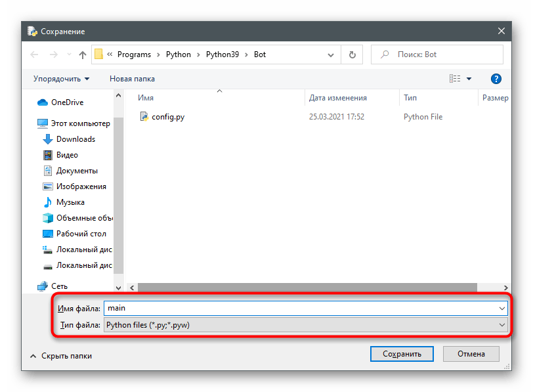Click the Новая папка toolbar button

132,79
